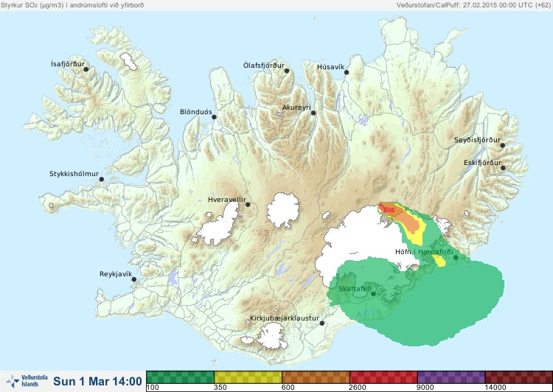Click the Hveravellir marker dot
553x392 pixels.
pos(248,204)
